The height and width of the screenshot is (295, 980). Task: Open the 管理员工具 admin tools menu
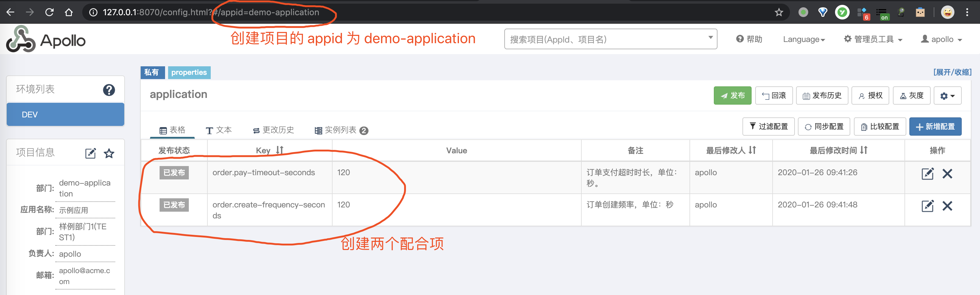point(873,39)
